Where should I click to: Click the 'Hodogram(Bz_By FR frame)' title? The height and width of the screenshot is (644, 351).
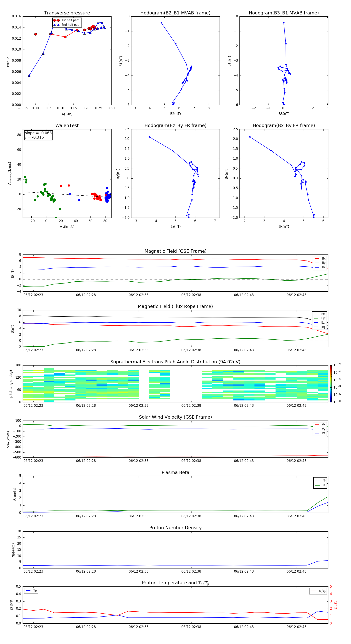pyautogui.click(x=175, y=125)
